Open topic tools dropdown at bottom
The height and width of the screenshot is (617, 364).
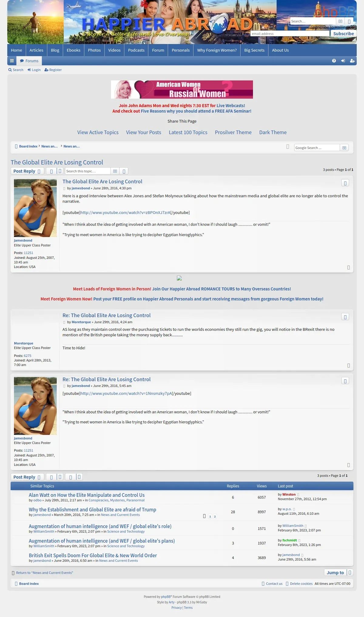(55, 477)
